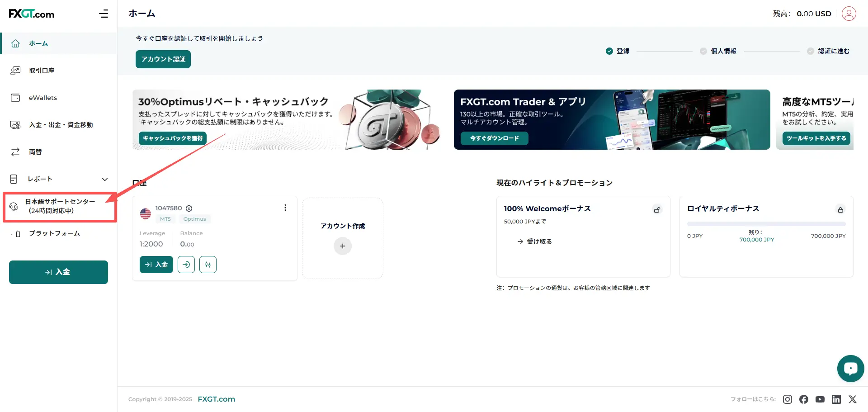Click the unlock icon on Welcomeボーナス card
Image resolution: width=868 pixels, height=412 pixels.
pyautogui.click(x=657, y=209)
